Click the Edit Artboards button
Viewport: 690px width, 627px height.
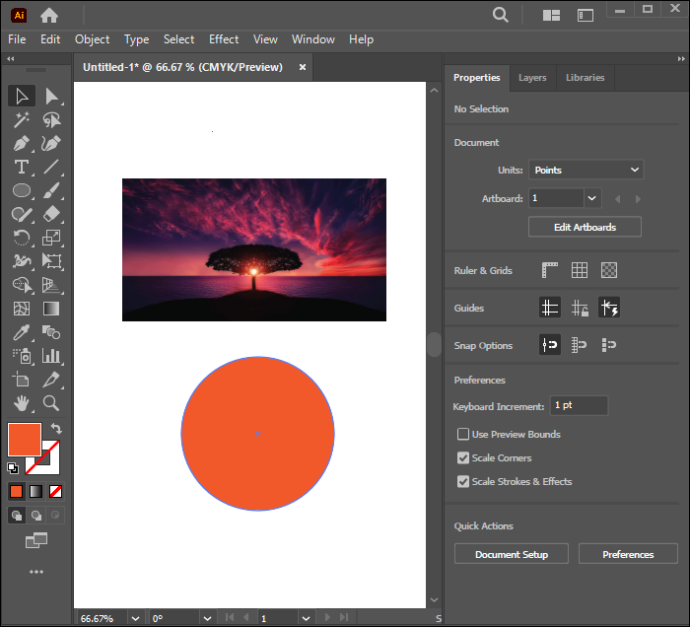tap(585, 227)
